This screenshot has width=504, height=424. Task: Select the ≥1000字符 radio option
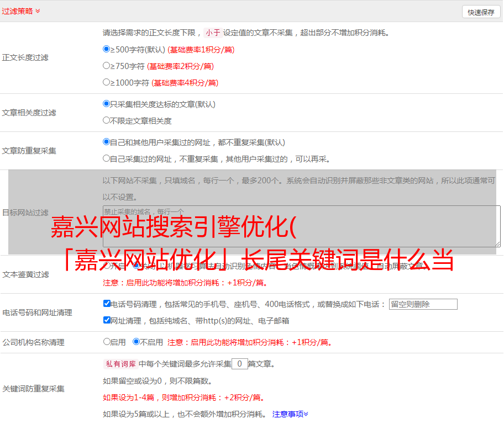(107, 82)
